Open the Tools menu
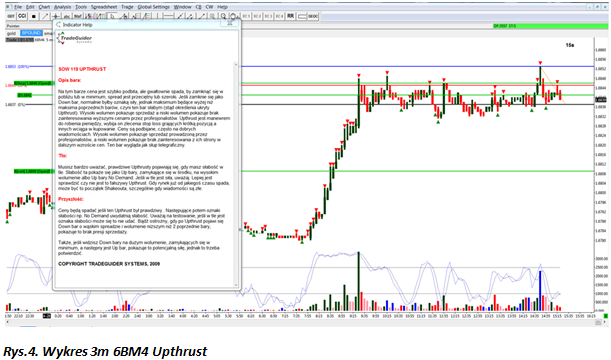The image size is (611, 360). point(81,7)
